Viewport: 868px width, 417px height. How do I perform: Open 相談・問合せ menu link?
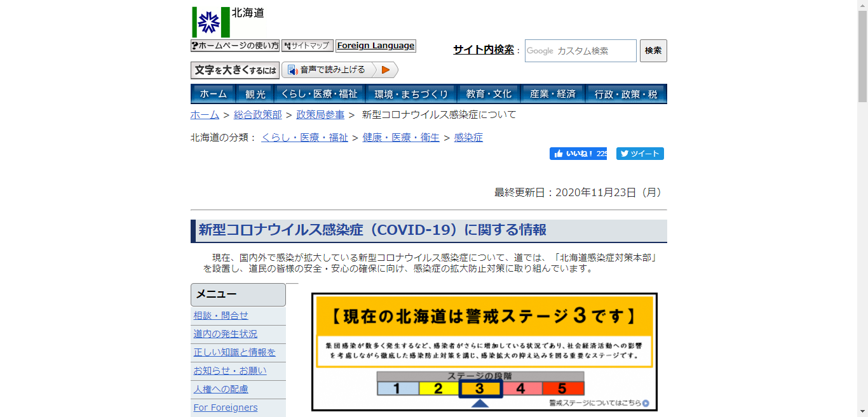tap(221, 315)
